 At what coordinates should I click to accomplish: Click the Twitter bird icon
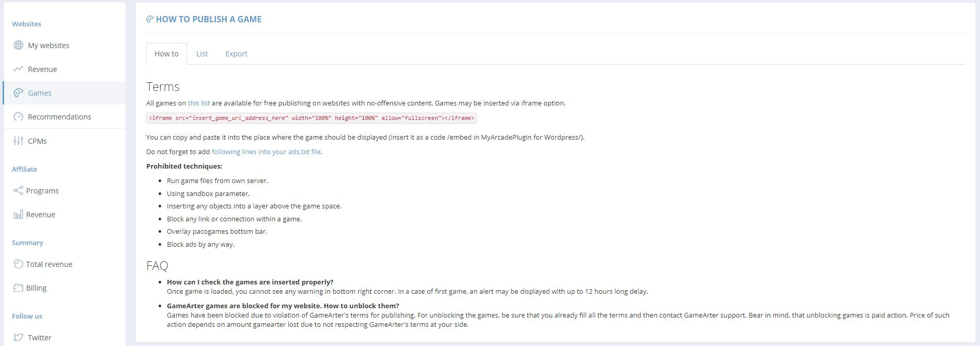click(18, 337)
